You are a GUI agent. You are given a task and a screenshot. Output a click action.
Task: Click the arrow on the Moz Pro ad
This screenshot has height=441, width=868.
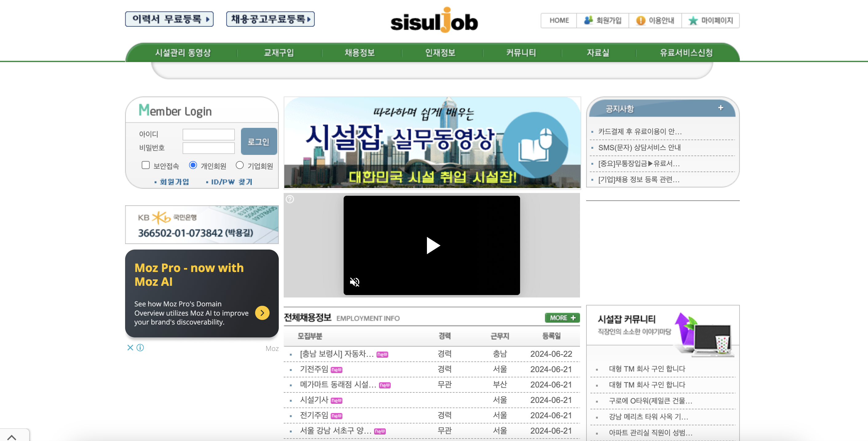click(x=262, y=313)
